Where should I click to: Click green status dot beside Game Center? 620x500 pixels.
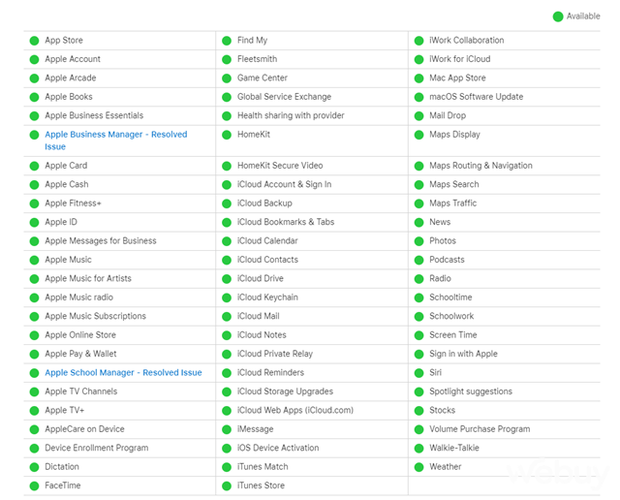[x=227, y=78]
